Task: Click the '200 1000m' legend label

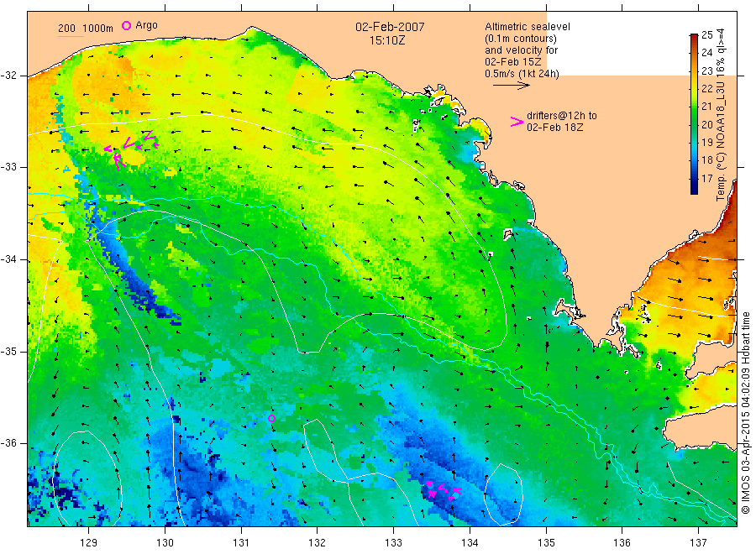Action: [x=86, y=29]
